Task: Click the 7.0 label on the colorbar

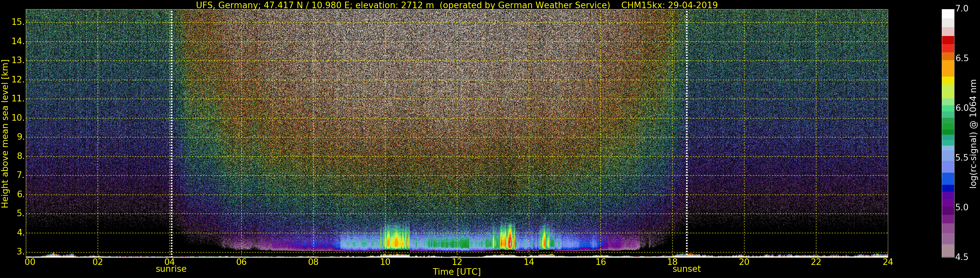Action: [x=962, y=9]
